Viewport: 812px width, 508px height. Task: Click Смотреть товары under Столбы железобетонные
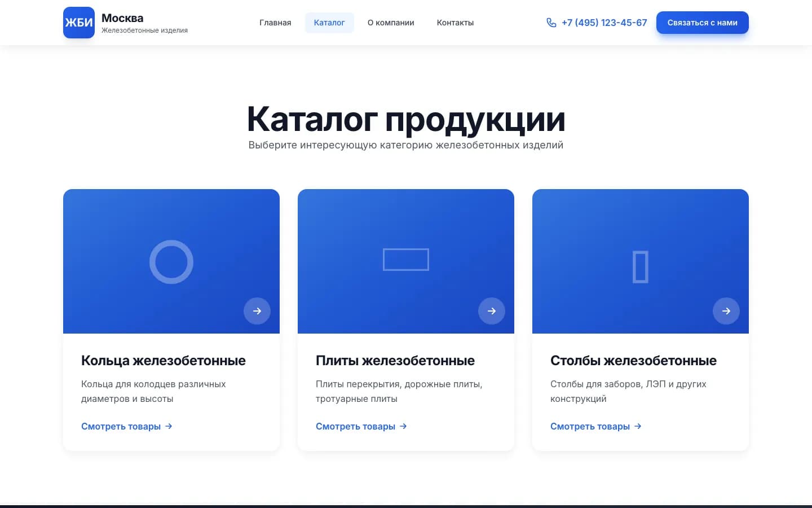596,426
